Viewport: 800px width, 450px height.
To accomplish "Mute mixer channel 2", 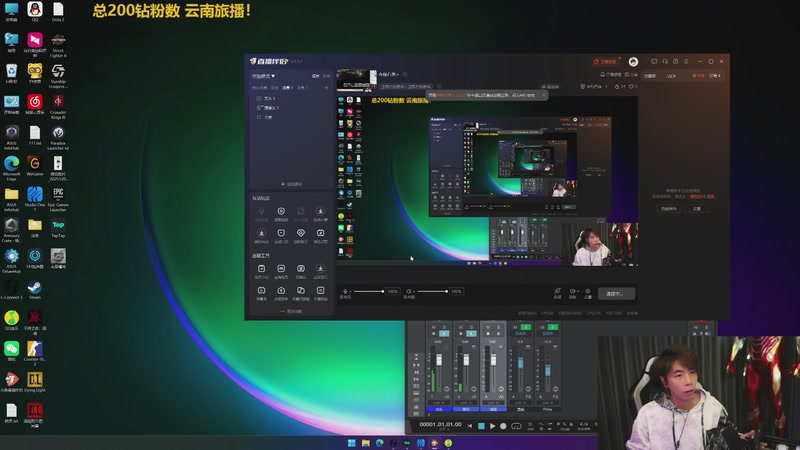I will pos(461,327).
